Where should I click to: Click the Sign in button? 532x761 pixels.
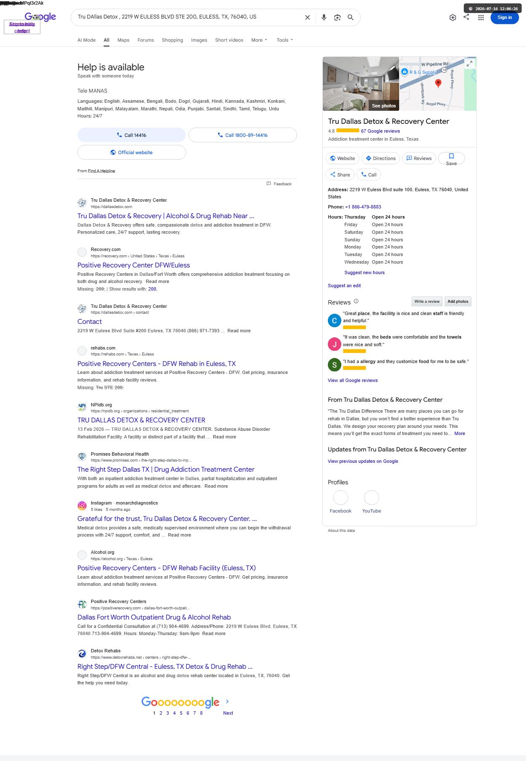pos(504,18)
